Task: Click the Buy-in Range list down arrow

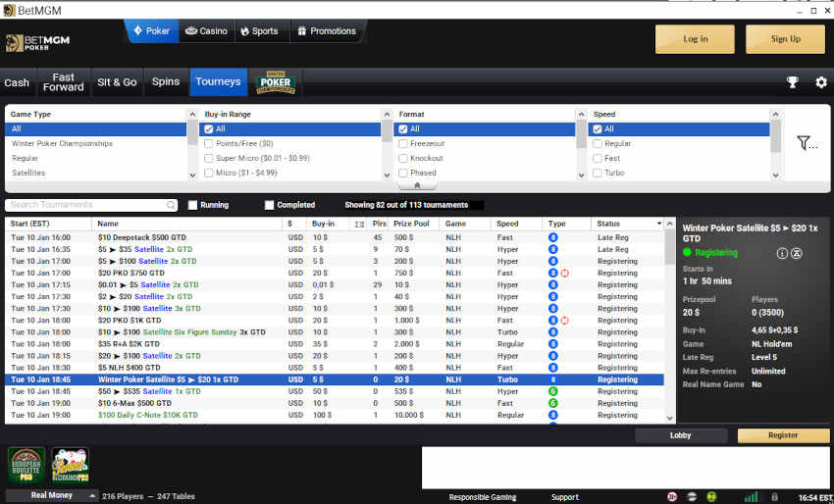Action: [387, 175]
